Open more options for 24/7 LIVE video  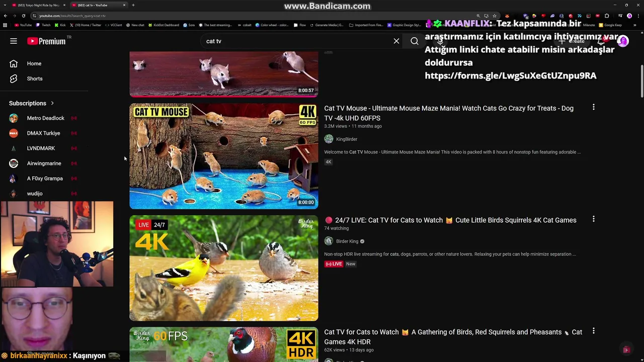[594, 219]
